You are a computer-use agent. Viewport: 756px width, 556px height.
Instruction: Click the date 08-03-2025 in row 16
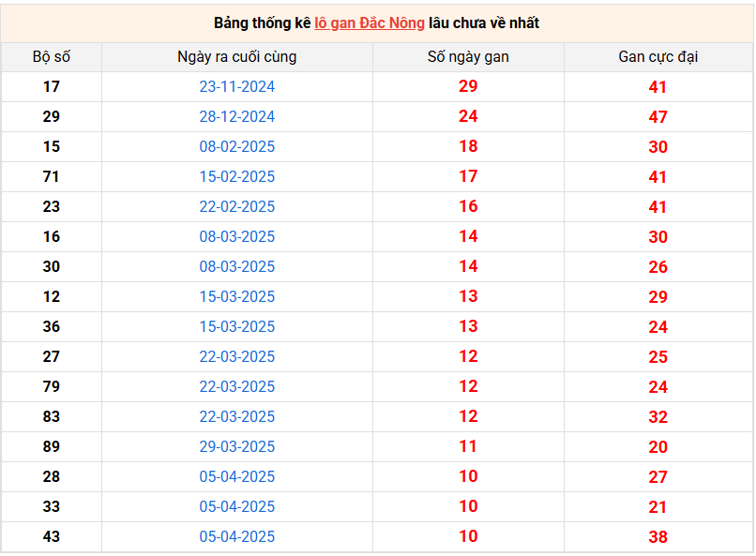[x=236, y=237]
